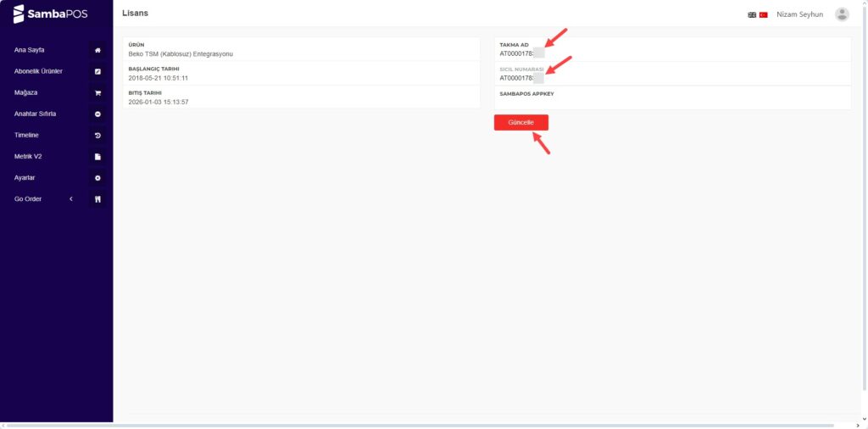Screen dimensions: 868x429
Task: Expand the Go Order submenu chevron
Action: click(71, 199)
